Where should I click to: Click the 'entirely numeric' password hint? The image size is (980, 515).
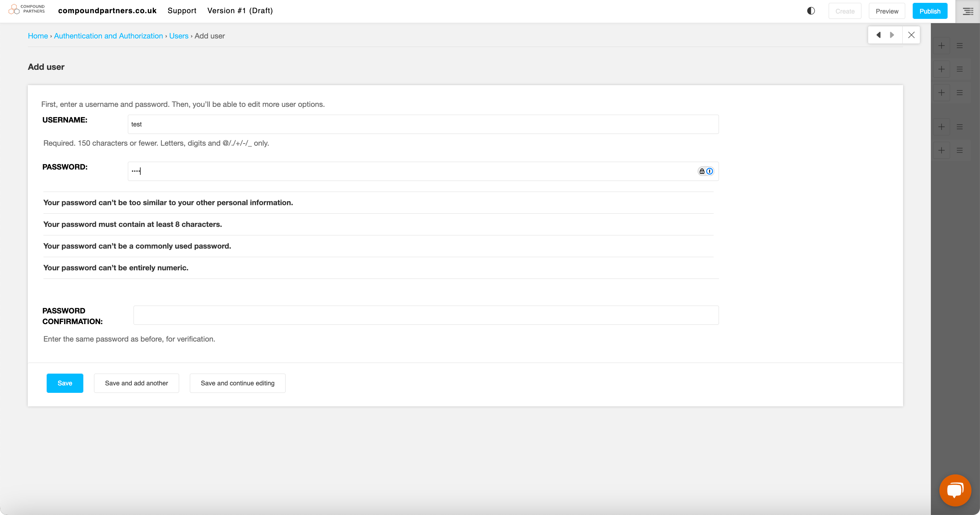[116, 268]
